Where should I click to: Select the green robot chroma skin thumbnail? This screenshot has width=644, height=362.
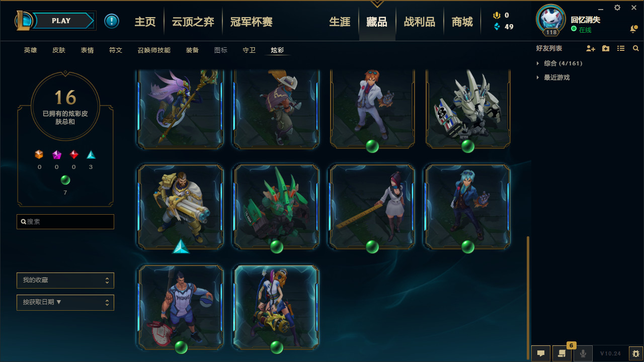pyautogui.click(x=276, y=207)
